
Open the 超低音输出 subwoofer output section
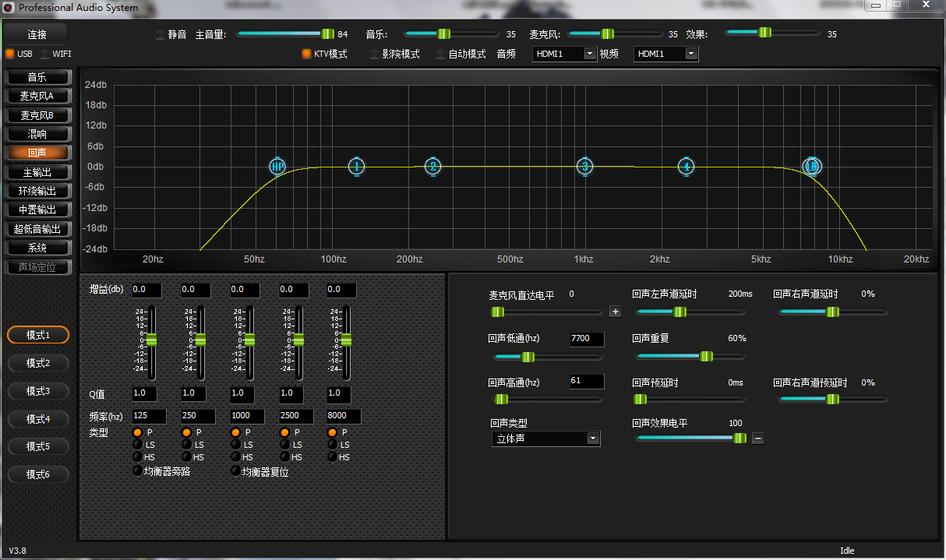[x=37, y=229]
